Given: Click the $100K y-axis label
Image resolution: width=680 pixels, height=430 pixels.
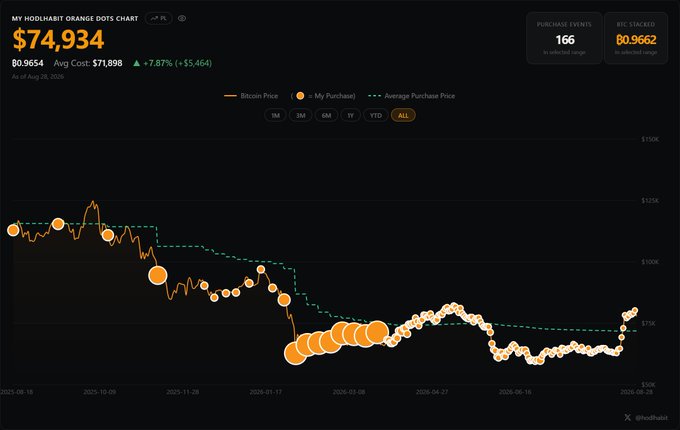Looking at the screenshot, I should 650,262.
